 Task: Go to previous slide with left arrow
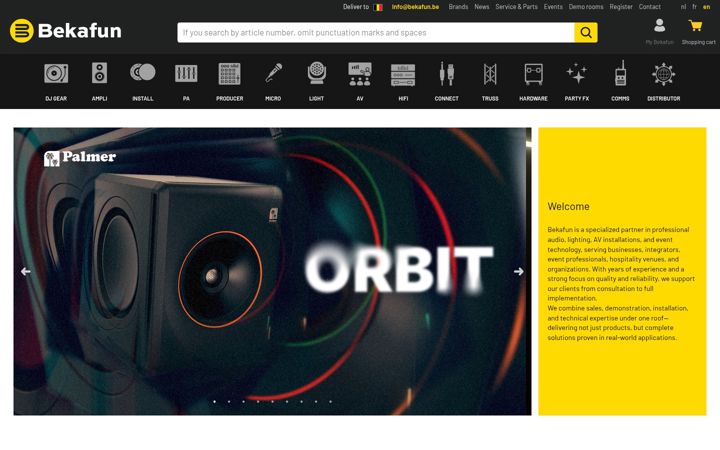(26, 271)
